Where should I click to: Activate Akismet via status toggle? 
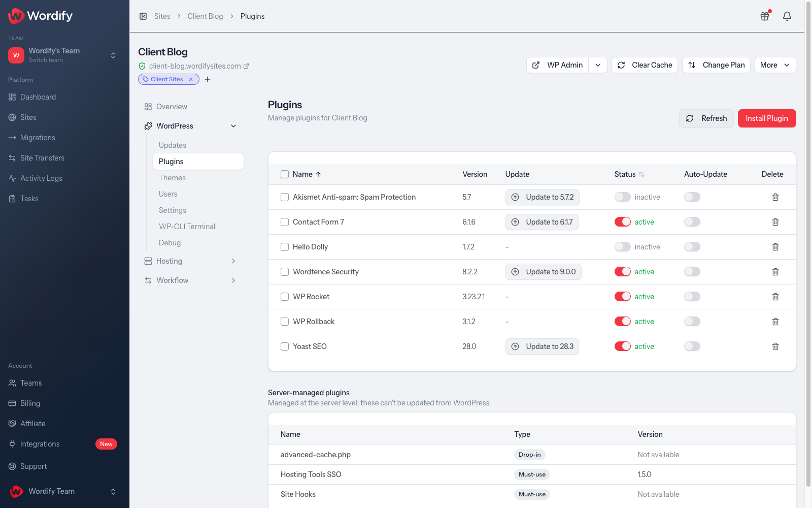click(x=623, y=197)
